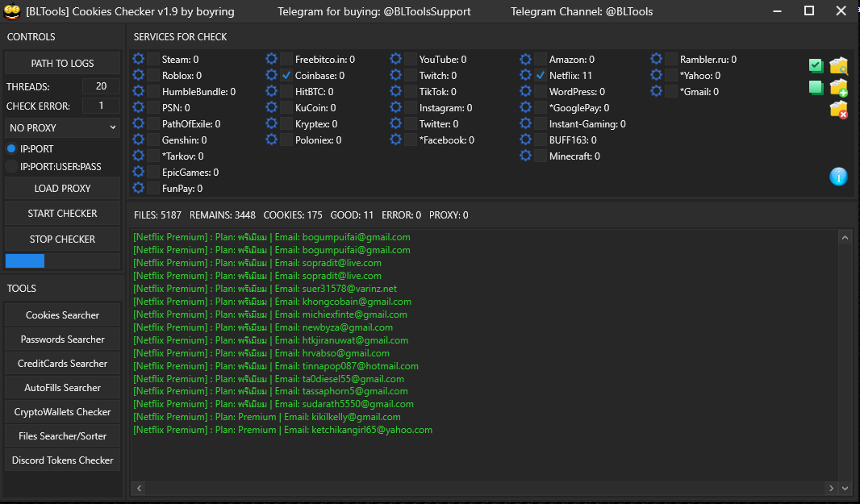
Task: Click the CHECK ERROR value field
Action: pyautogui.click(x=101, y=106)
